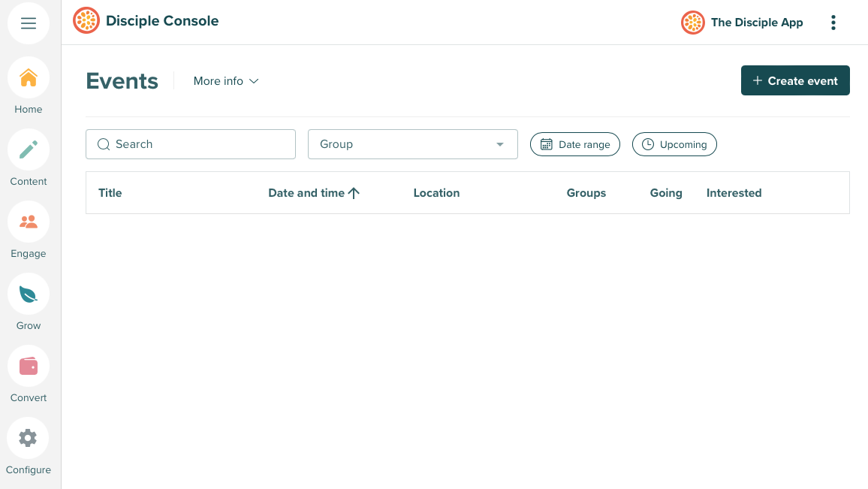
Task: Click the Configure label in sidebar
Action: [29, 469]
